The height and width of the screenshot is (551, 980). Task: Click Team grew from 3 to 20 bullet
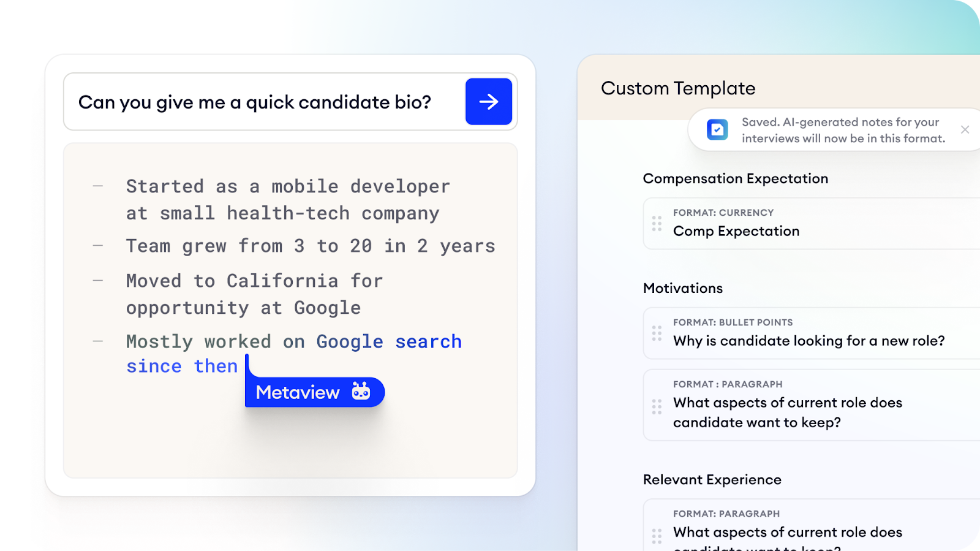pos(311,246)
